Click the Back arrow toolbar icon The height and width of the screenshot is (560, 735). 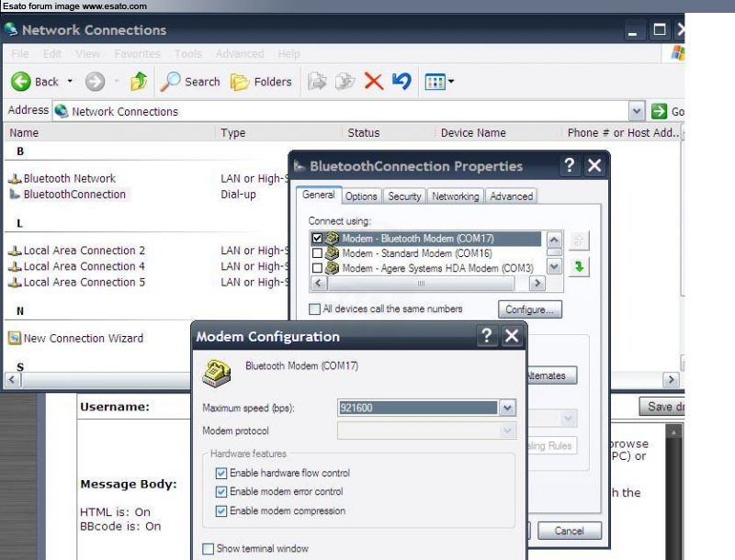pos(21,82)
